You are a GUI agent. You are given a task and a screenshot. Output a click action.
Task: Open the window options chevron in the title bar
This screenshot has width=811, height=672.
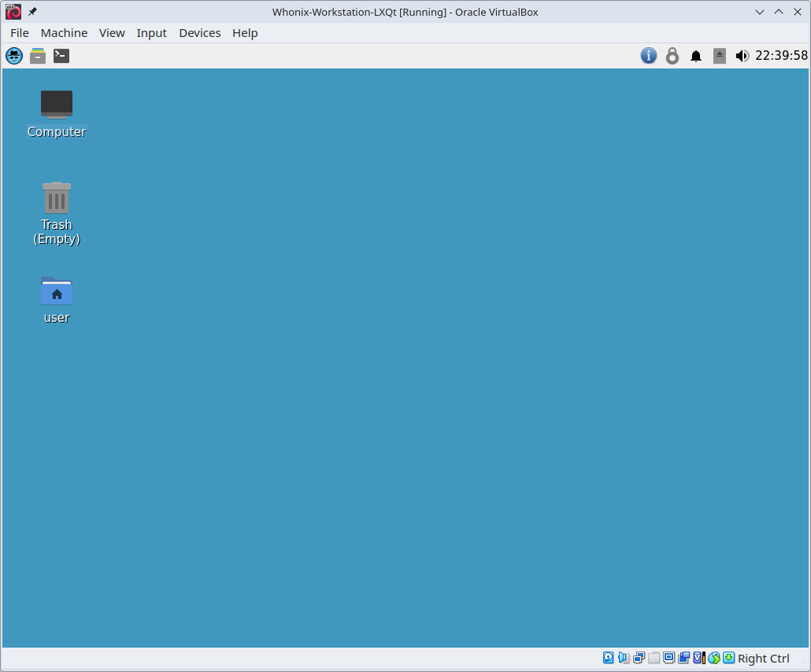pos(759,12)
